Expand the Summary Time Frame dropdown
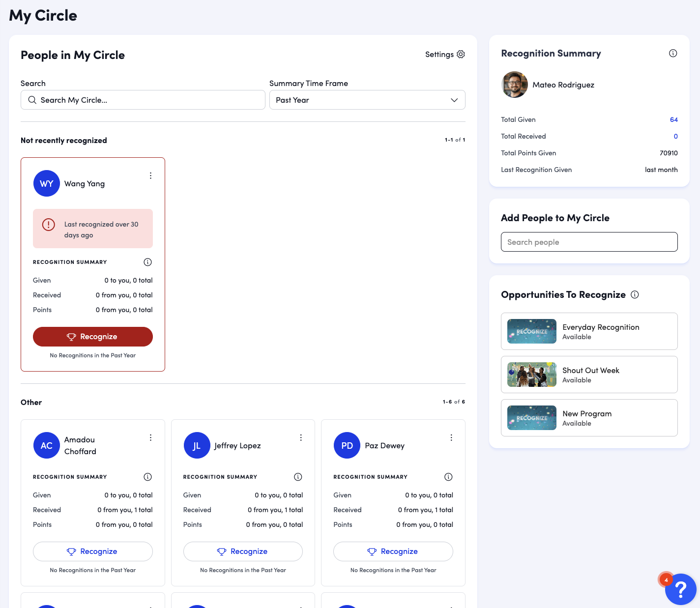The height and width of the screenshot is (608, 700). click(367, 100)
